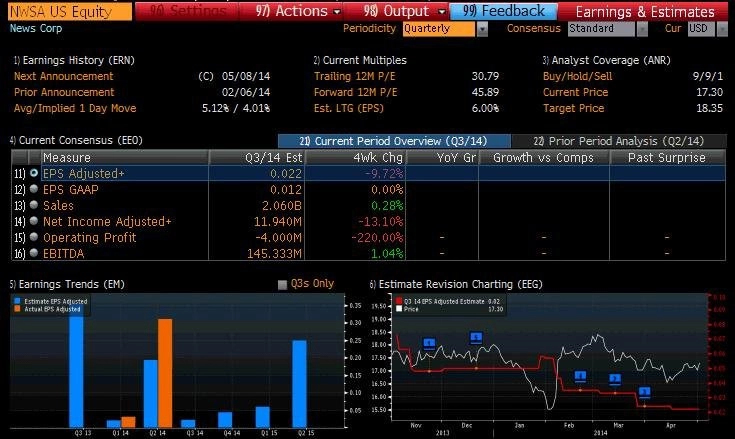Screen dimensions: 735x439
Task: Click the November revision marker in EEG chart
Action: tap(429, 344)
